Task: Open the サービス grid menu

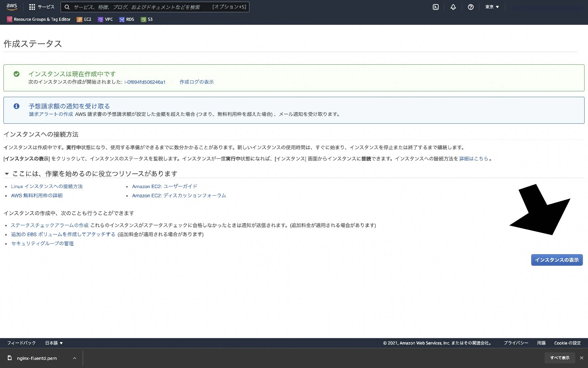Action: click(x=42, y=7)
